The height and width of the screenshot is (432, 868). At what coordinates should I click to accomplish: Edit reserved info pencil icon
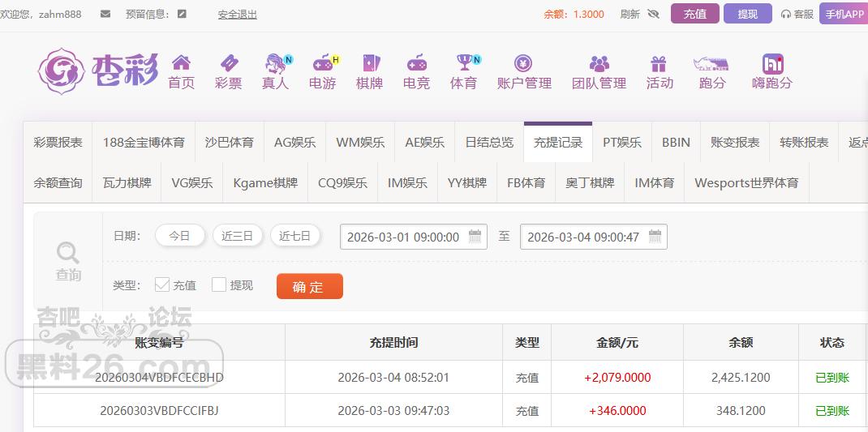(x=182, y=15)
